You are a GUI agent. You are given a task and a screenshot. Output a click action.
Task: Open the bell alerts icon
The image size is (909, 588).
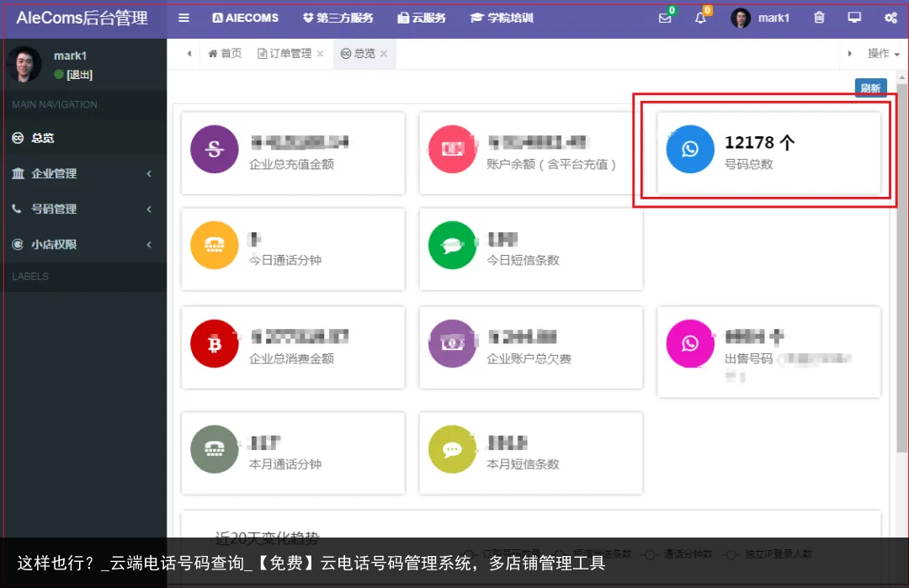700,19
